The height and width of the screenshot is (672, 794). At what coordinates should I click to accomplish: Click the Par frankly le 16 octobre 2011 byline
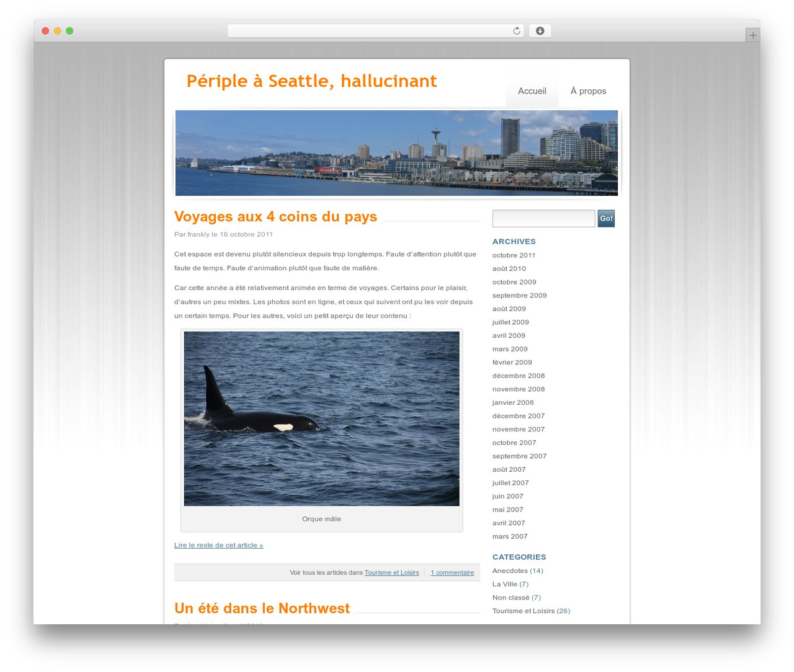(x=223, y=234)
